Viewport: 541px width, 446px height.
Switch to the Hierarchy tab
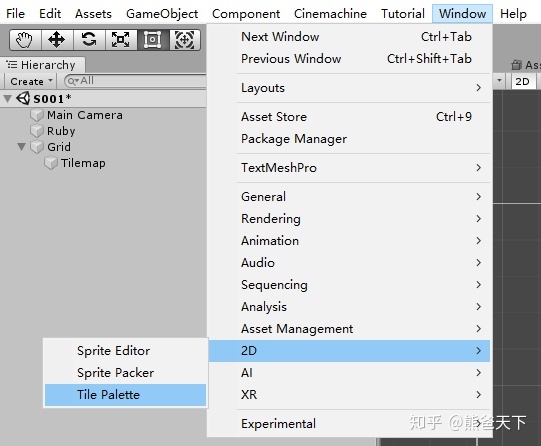pyautogui.click(x=42, y=65)
